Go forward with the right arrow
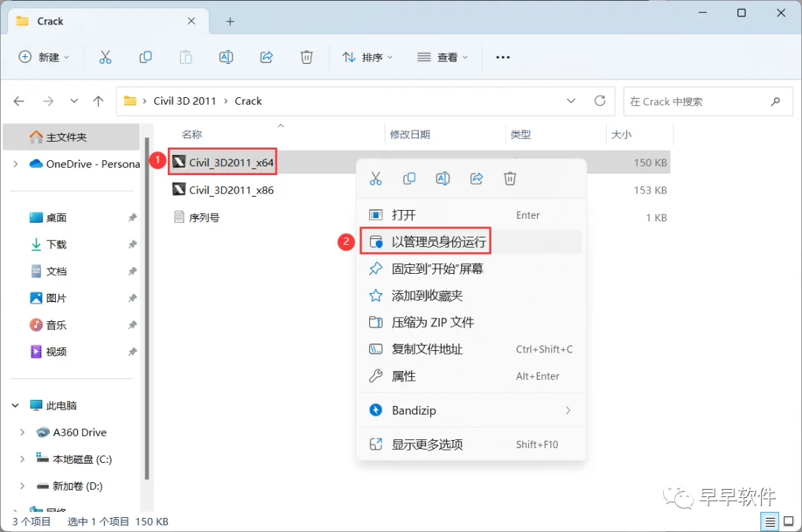This screenshot has width=802, height=532. click(48, 101)
